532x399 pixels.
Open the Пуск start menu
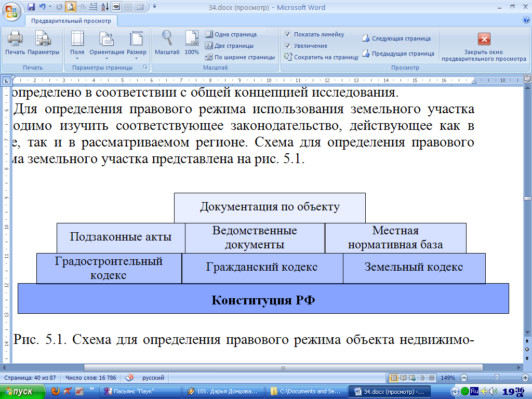22,392
